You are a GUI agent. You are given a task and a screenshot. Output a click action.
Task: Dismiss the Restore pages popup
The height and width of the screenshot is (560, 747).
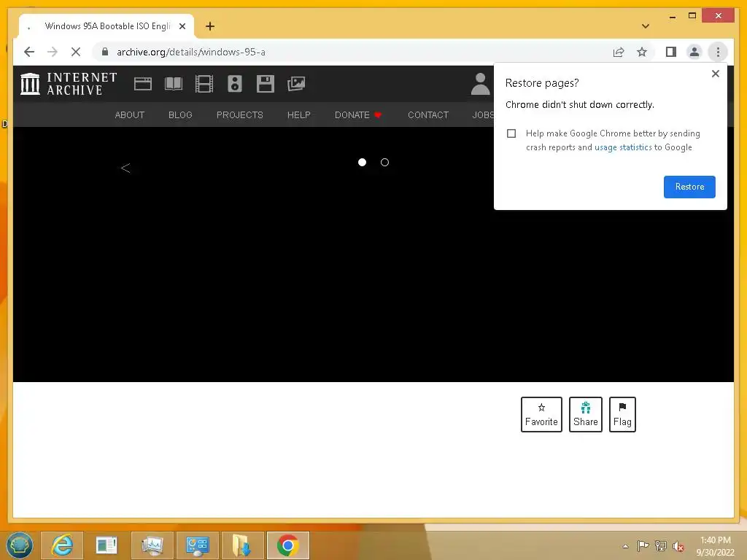pos(715,74)
